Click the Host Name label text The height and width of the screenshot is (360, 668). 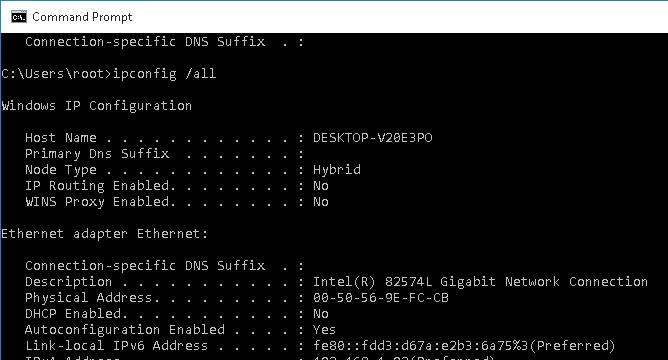point(61,138)
